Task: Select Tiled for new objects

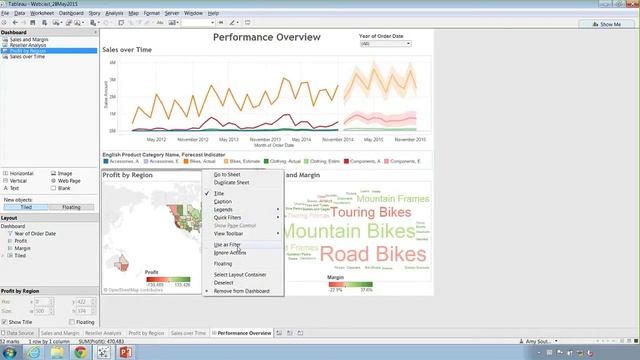Action: (26, 207)
